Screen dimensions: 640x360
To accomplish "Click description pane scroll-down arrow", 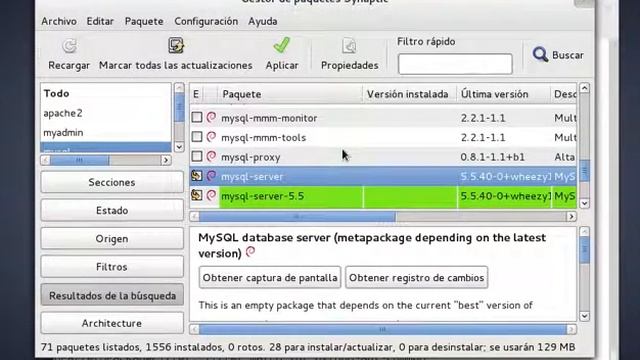I will click(584, 316).
